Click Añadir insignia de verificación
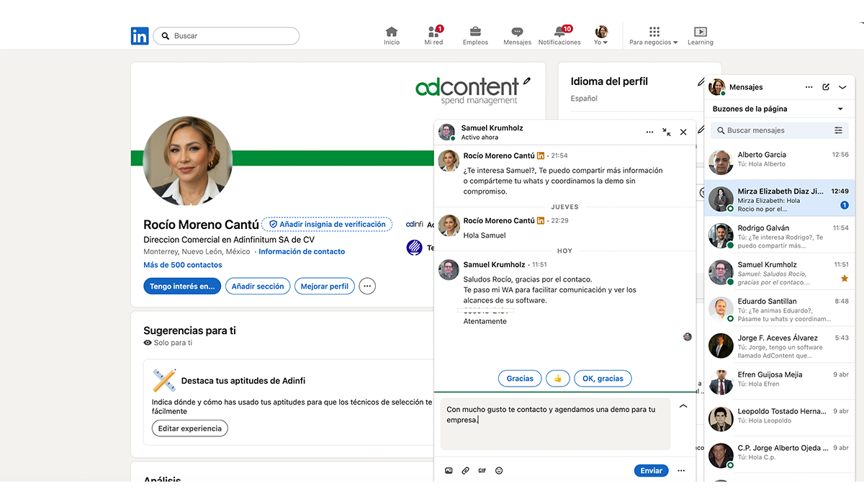Viewport: 864px width, 504px height. (327, 224)
